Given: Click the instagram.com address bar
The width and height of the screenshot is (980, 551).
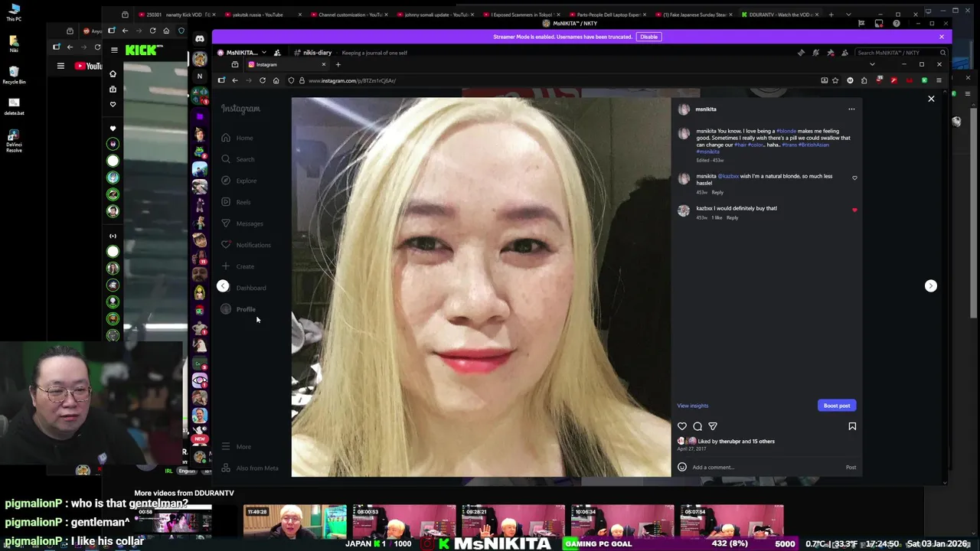Looking at the screenshot, I should click(551, 80).
